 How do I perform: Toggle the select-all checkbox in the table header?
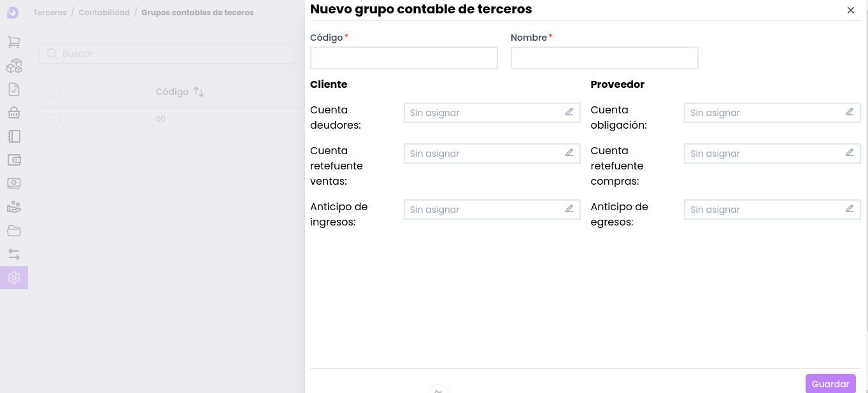(55, 92)
